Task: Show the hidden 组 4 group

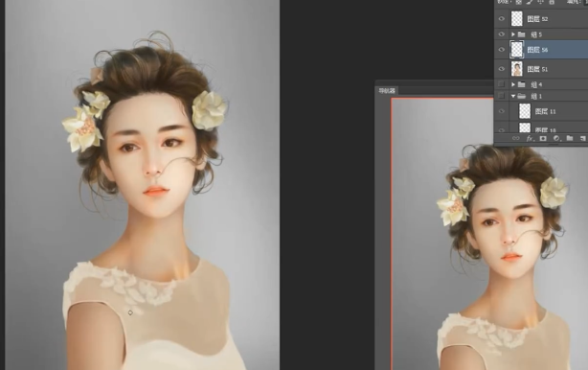Action: pyautogui.click(x=501, y=84)
